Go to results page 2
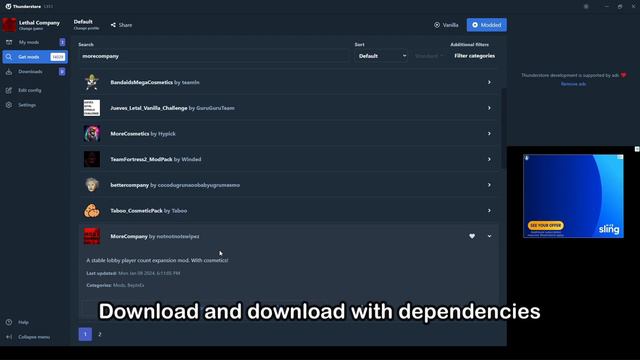The image size is (640, 360). [x=100, y=334]
